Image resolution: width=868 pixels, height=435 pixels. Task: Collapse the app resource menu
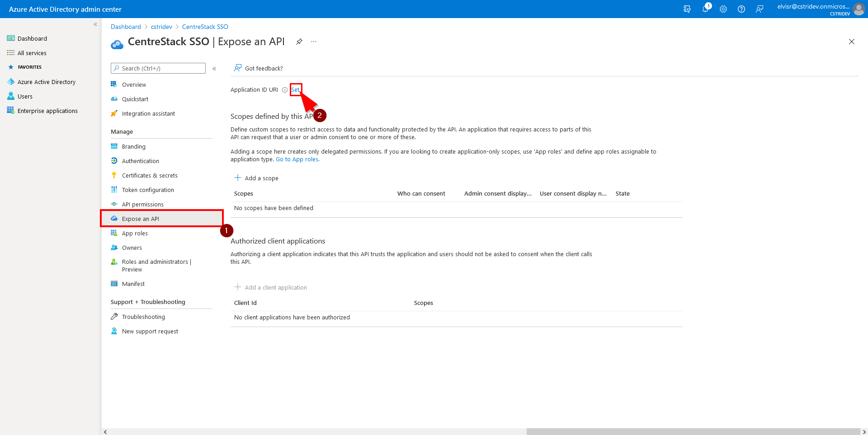[x=214, y=69]
